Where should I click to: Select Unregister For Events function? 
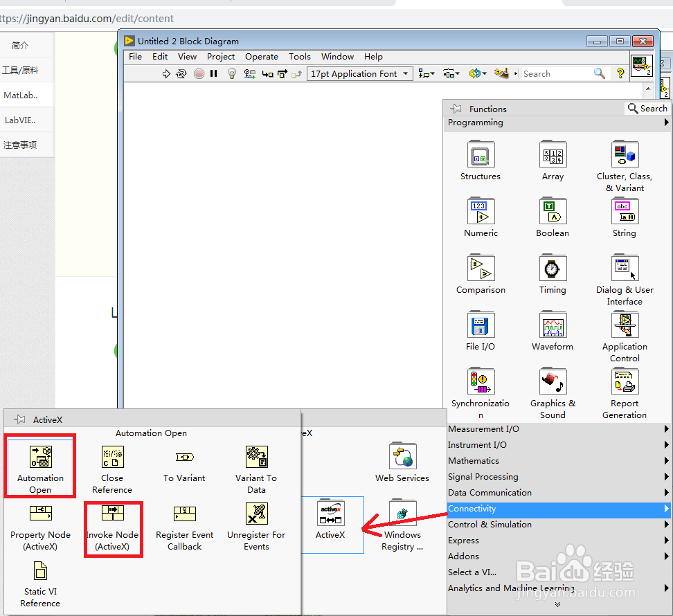256,527
